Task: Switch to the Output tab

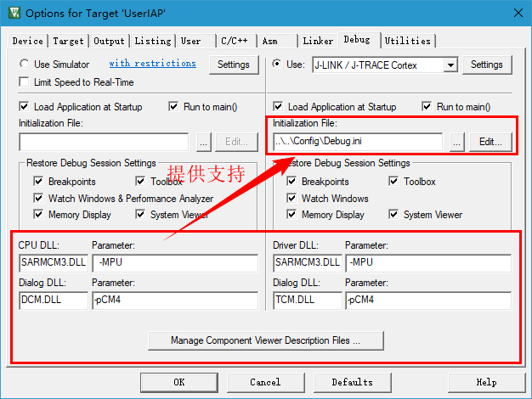Action: click(109, 41)
